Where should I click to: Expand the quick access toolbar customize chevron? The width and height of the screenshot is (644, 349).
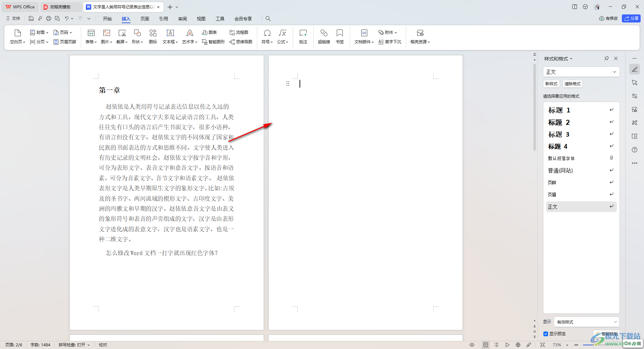coord(89,18)
